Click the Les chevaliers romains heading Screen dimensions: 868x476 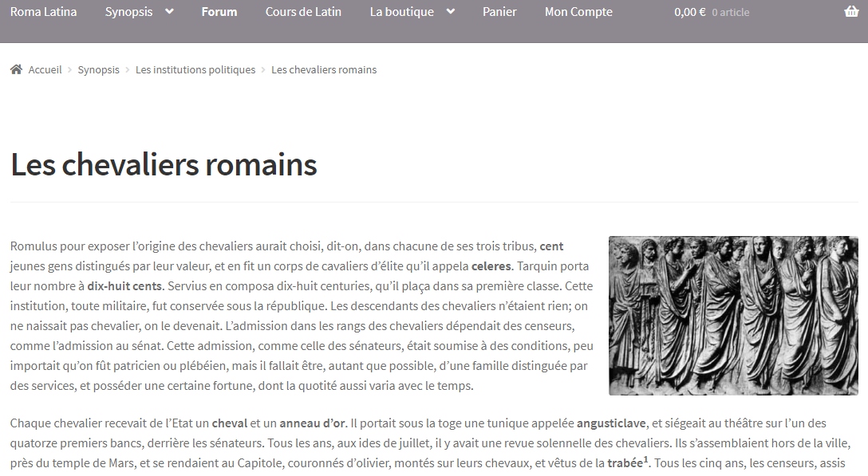164,165
